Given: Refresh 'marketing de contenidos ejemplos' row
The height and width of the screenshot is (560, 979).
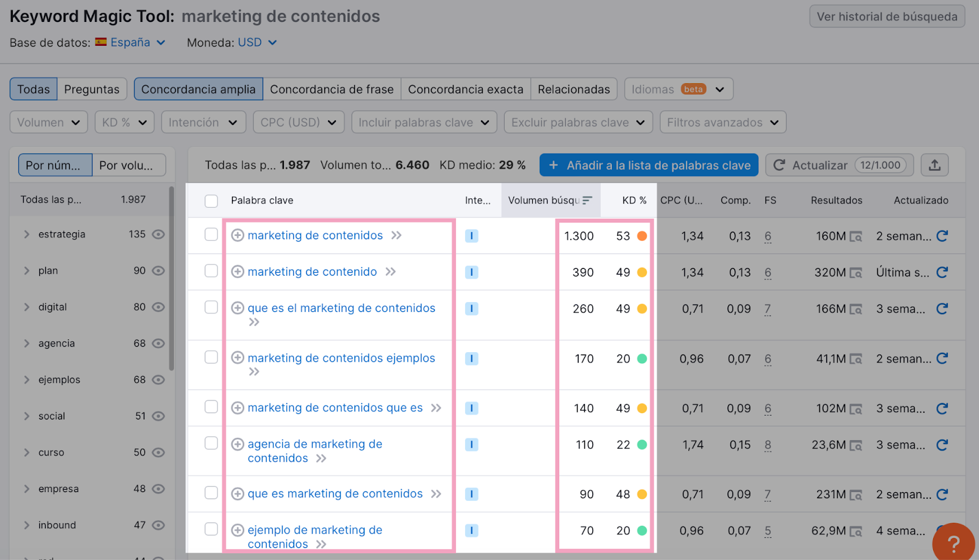Looking at the screenshot, I should [x=942, y=358].
